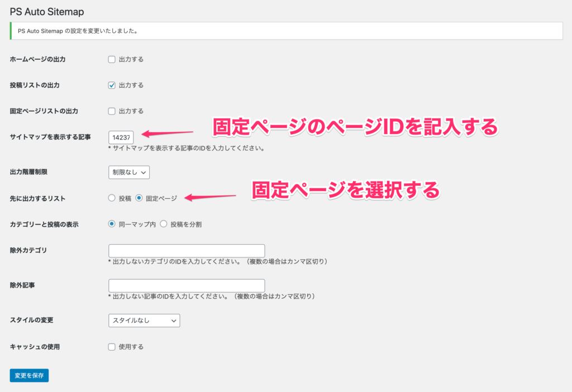Select the 投稿 radio for 先に出力するリスト
Viewport: 572px width, 392px height.
[x=112, y=198]
